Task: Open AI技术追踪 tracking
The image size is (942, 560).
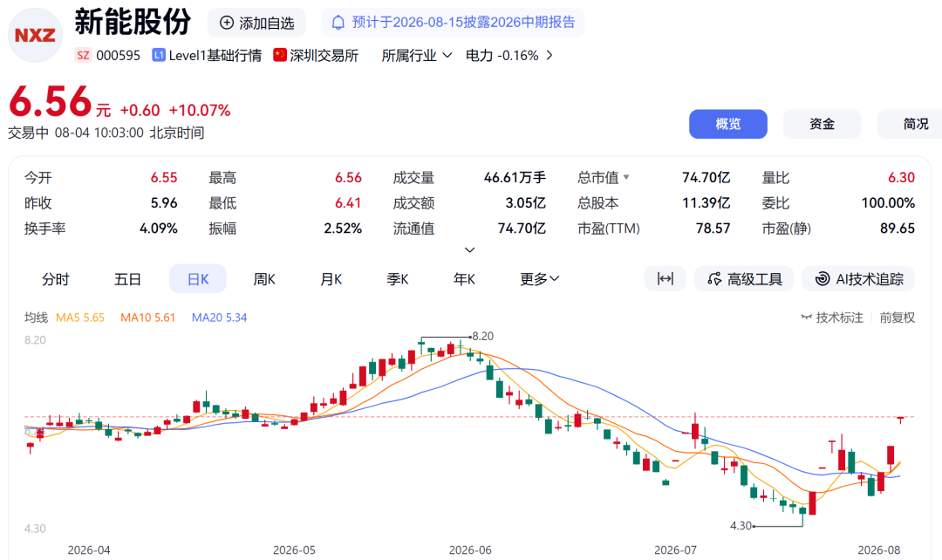Action: click(858, 279)
